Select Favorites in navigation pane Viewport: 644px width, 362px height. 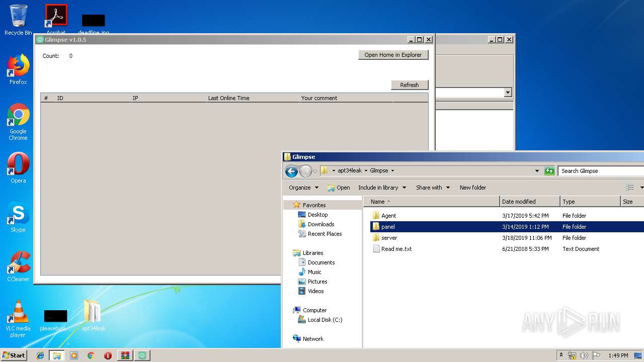click(x=314, y=205)
